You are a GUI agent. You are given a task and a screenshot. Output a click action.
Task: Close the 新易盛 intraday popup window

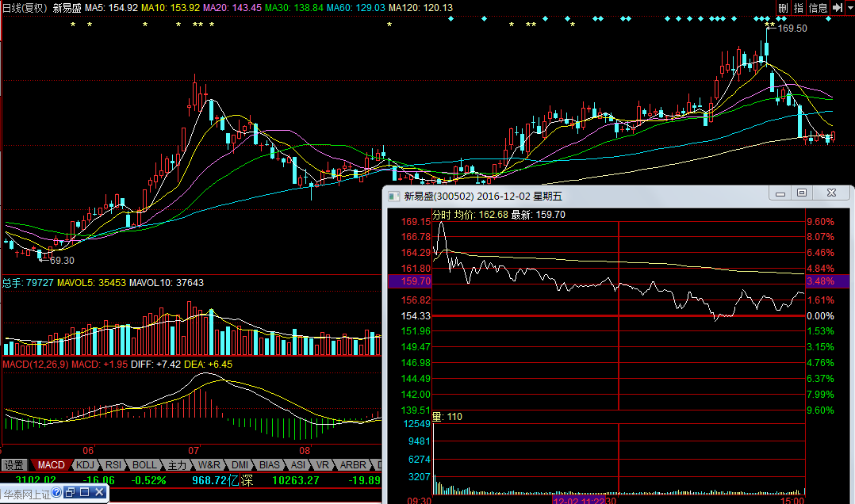coord(831,193)
